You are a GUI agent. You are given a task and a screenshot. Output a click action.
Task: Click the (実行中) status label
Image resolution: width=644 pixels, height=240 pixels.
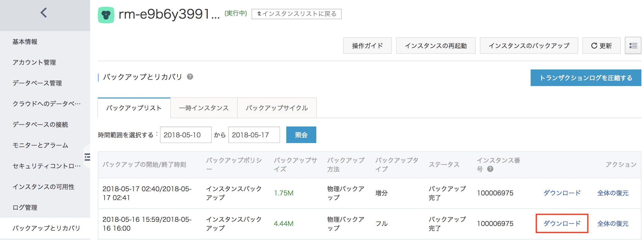[x=236, y=13]
